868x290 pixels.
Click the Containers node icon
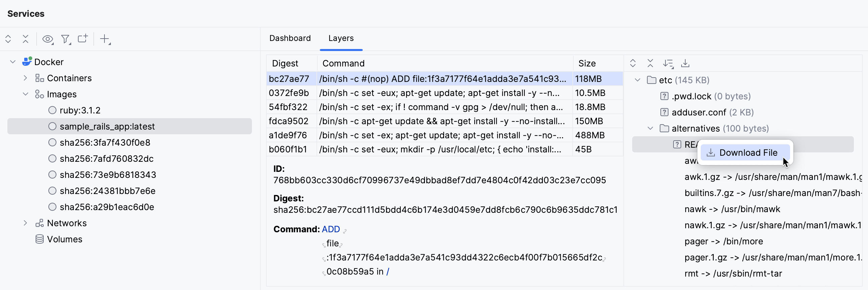(x=39, y=78)
